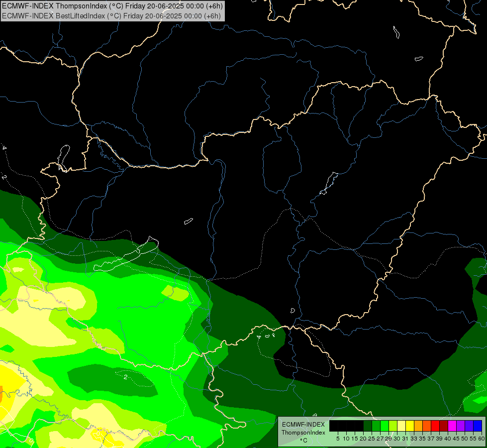The height and width of the screenshot is (448, 487).
Task: Click legend tick value 27
Action: [380, 439]
